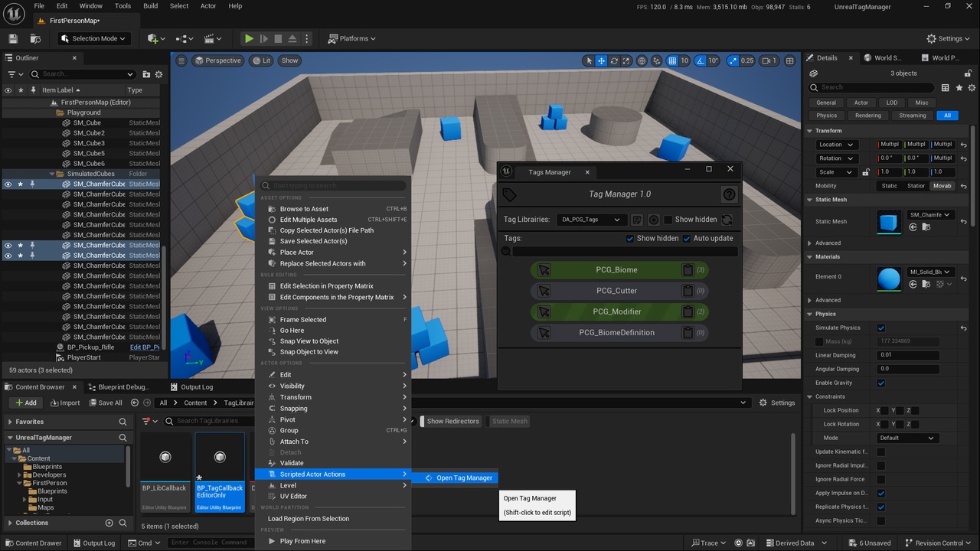Click the Outliner create folder icon
980x551 pixels.
146,74
